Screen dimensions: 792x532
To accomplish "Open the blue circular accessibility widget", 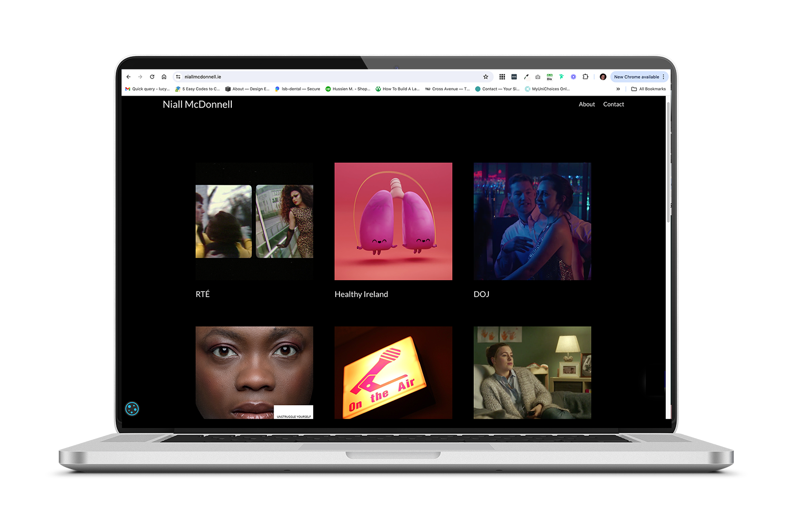I will point(132,408).
